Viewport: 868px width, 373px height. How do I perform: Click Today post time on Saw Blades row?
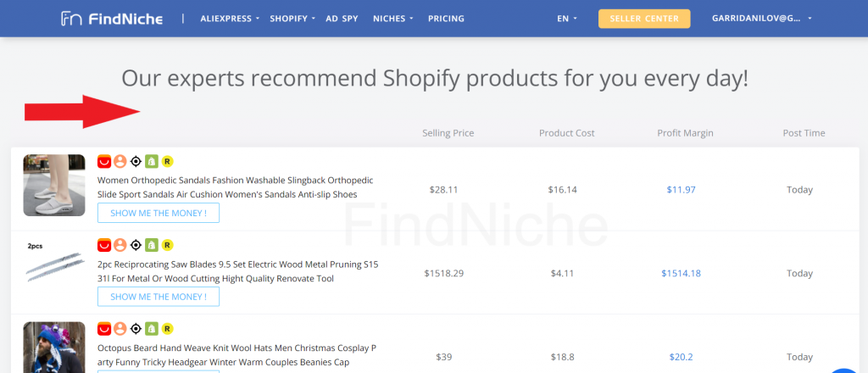[x=799, y=273]
